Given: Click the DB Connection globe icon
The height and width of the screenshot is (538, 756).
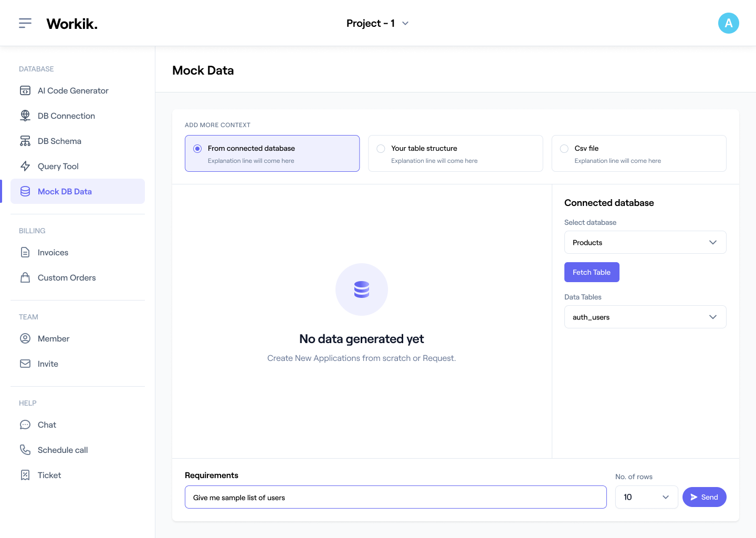Looking at the screenshot, I should (x=25, y=116).
